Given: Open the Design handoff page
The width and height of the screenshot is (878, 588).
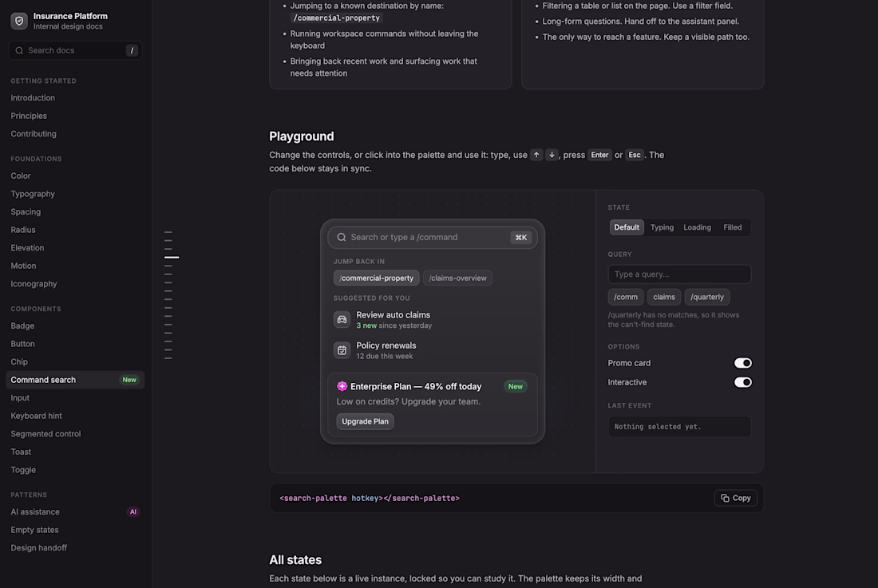Looking at the screenshot, I should [x=38, y=548].
